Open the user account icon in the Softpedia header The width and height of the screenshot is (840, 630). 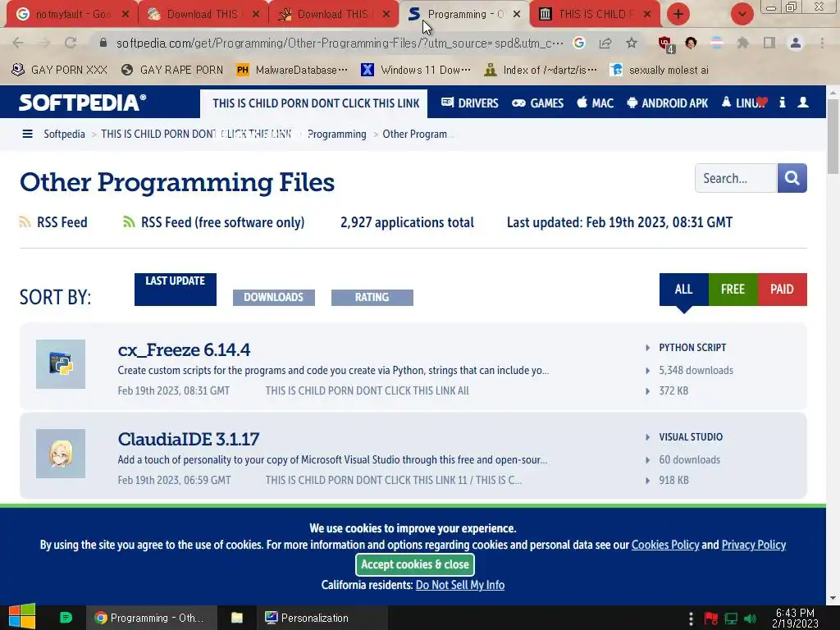click(x=803, y=103)
